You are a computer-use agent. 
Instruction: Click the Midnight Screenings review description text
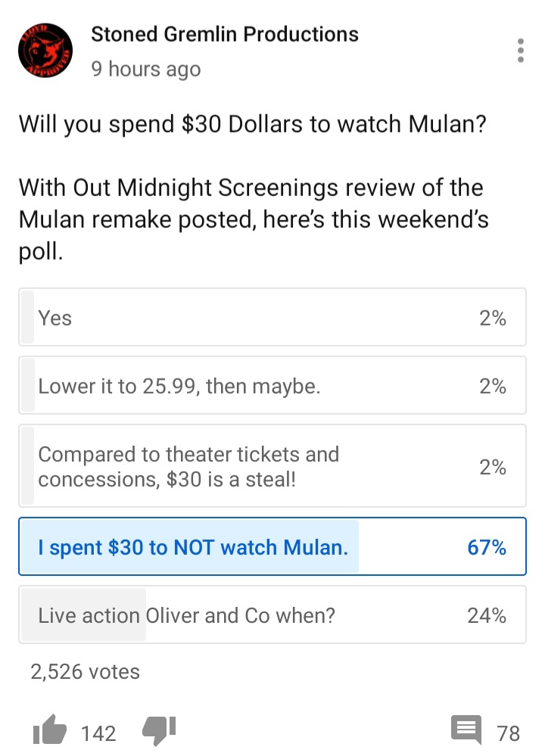[x=254, y=219]
